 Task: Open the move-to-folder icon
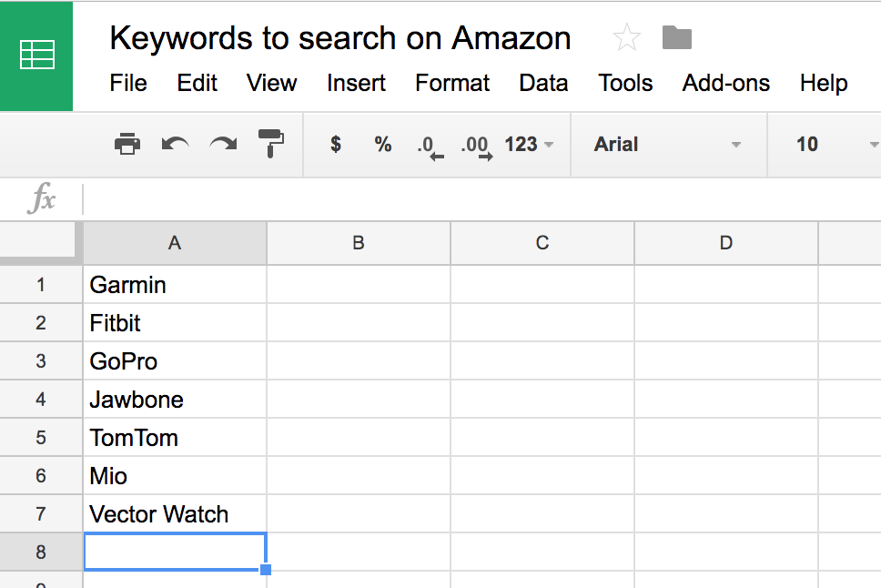point(677,37)
